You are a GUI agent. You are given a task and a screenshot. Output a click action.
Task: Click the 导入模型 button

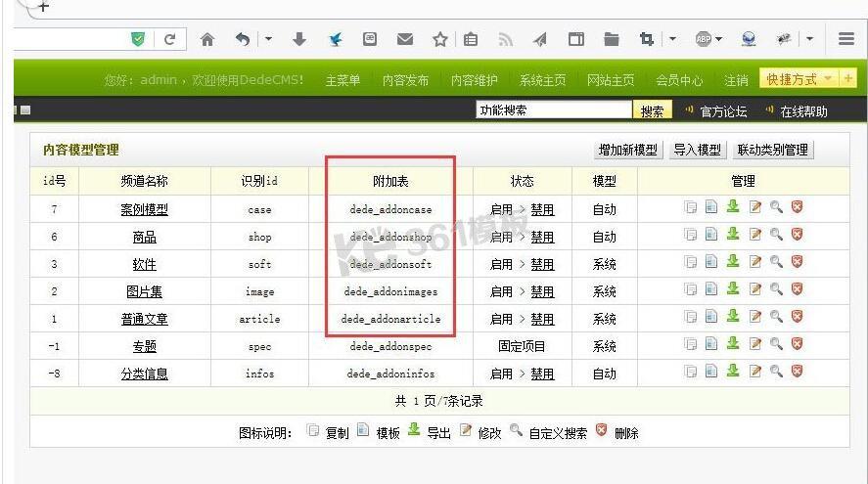click(698, 150)
